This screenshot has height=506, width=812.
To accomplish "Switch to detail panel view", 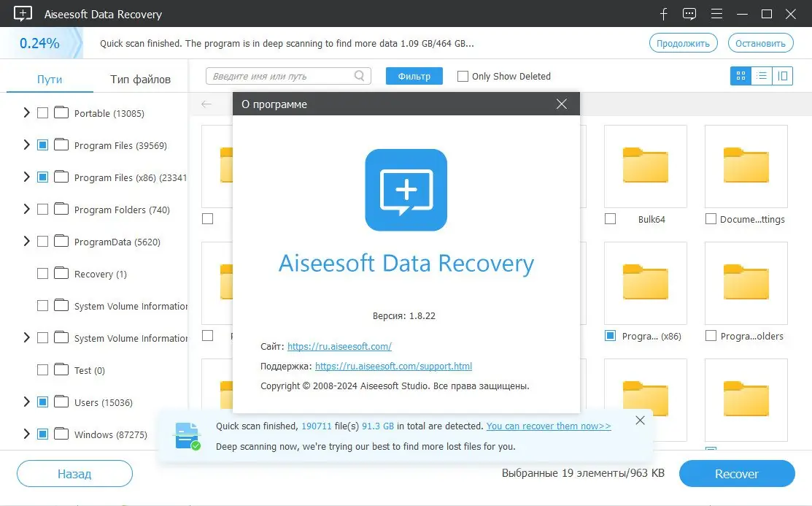I will tap(783, 76).
